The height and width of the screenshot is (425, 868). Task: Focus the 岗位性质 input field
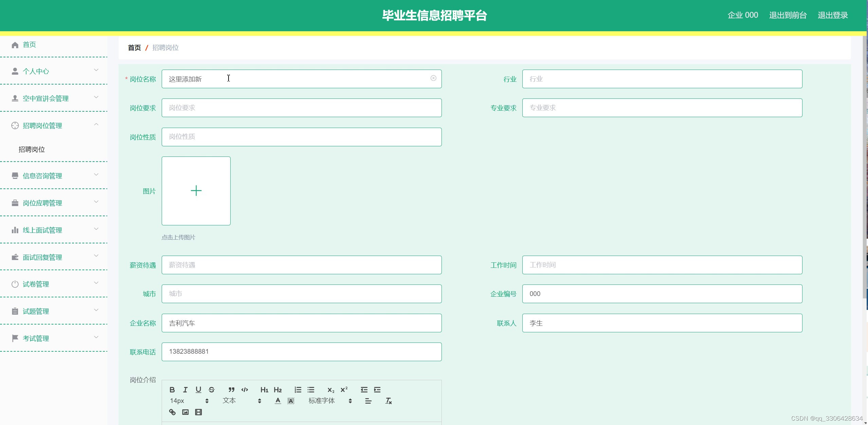302,137
